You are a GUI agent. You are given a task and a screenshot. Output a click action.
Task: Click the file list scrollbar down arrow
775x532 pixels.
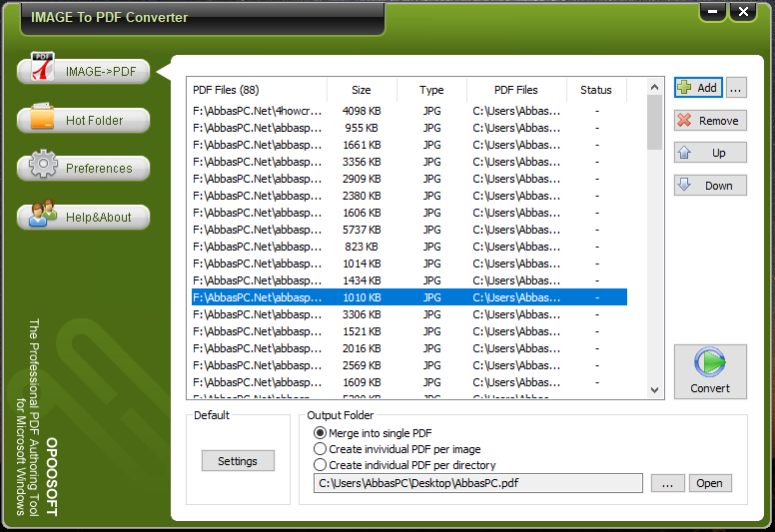(655, 389)
